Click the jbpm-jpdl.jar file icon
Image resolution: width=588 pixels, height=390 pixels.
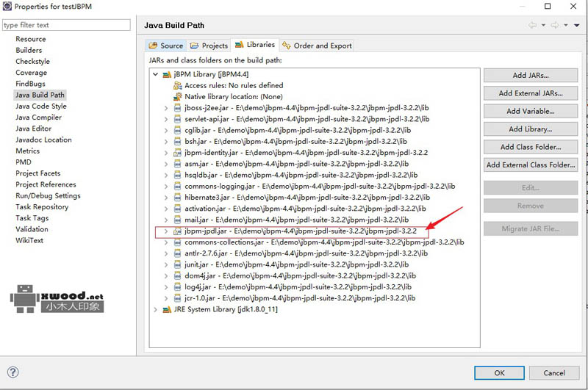[178, 231]
